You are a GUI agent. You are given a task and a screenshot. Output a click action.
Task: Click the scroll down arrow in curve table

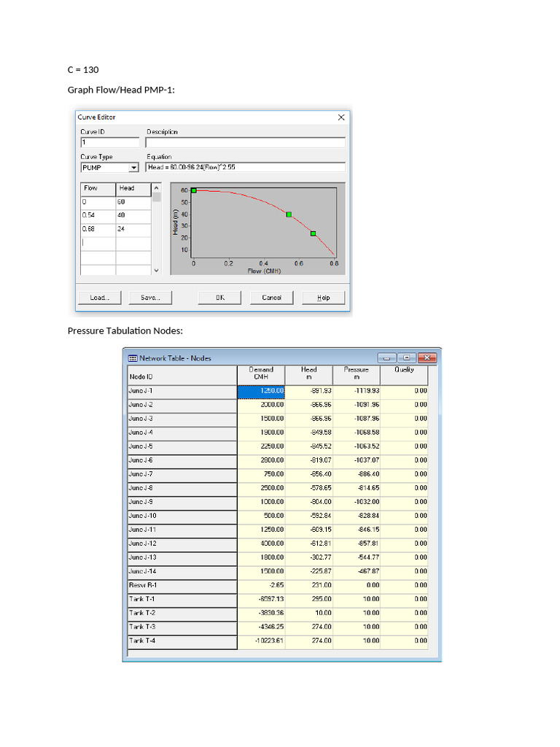156,270
